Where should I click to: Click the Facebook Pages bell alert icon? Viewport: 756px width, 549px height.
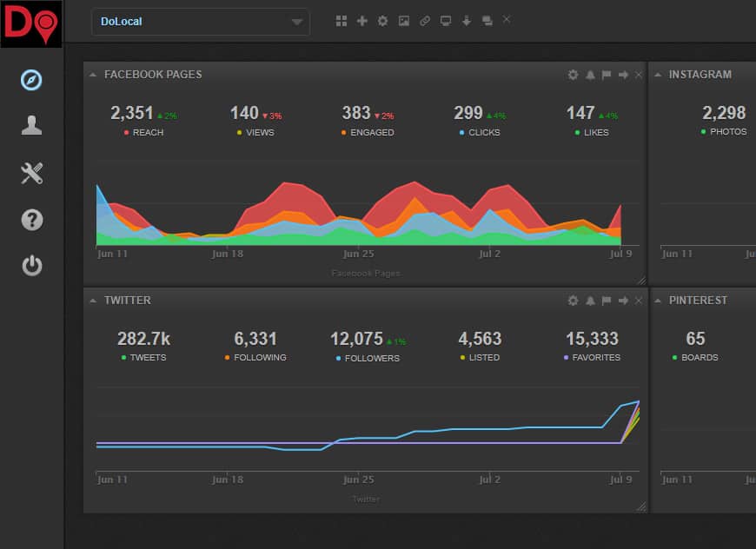pos(590,75)
